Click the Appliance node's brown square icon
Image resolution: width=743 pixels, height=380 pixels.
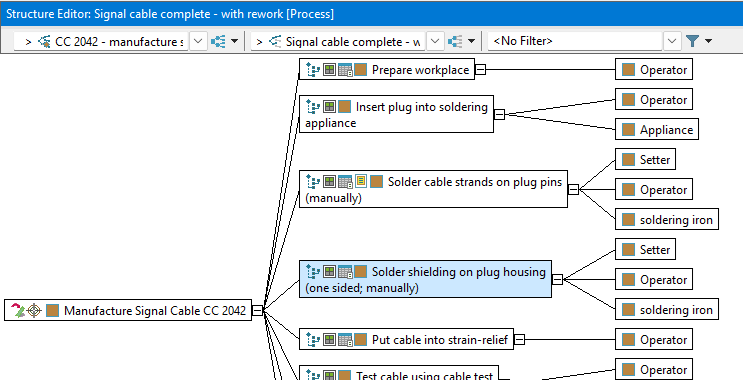(628, 129)
